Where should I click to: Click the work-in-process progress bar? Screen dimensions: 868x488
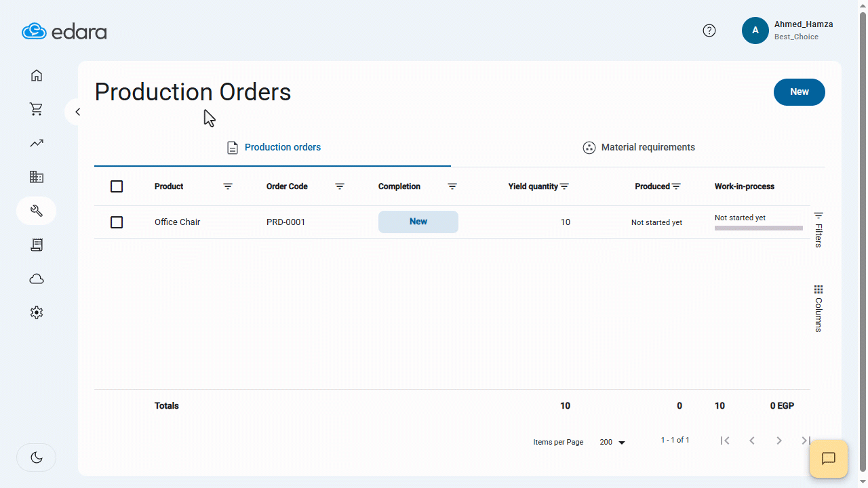(759, 228)
